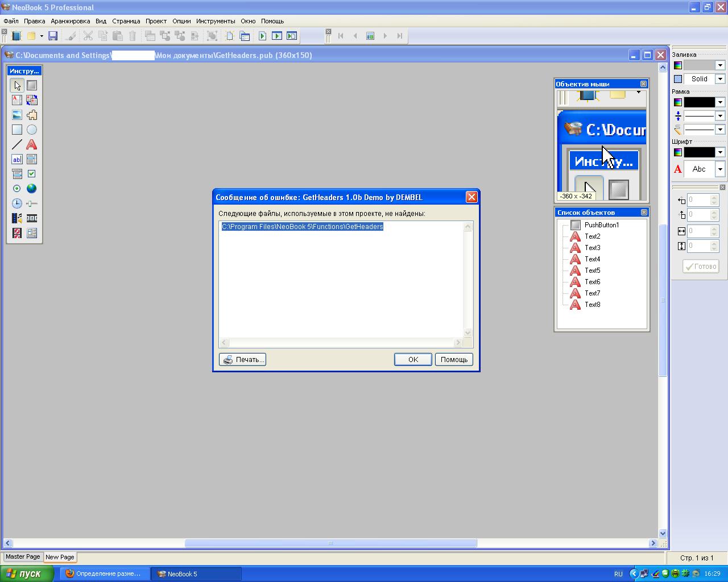This screenshot has height=582, width=728.
Task: Expand the frame color dropdown
Action: tap(720, 102)
